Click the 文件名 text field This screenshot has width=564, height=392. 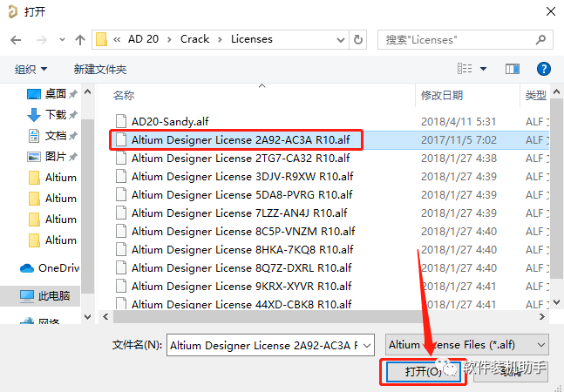tap(264, 345)
